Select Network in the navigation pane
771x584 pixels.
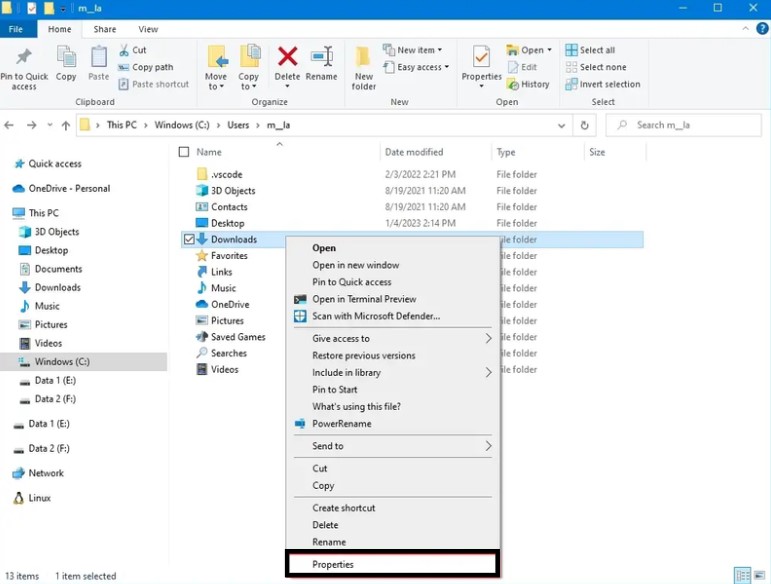[38, 473]
